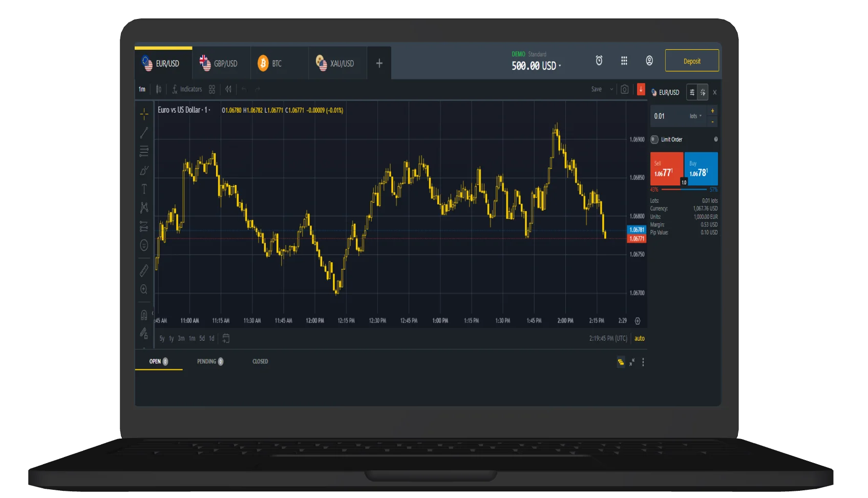Select the 1d date range
This screenshot has height=498, width=868.
coord(211,339)
